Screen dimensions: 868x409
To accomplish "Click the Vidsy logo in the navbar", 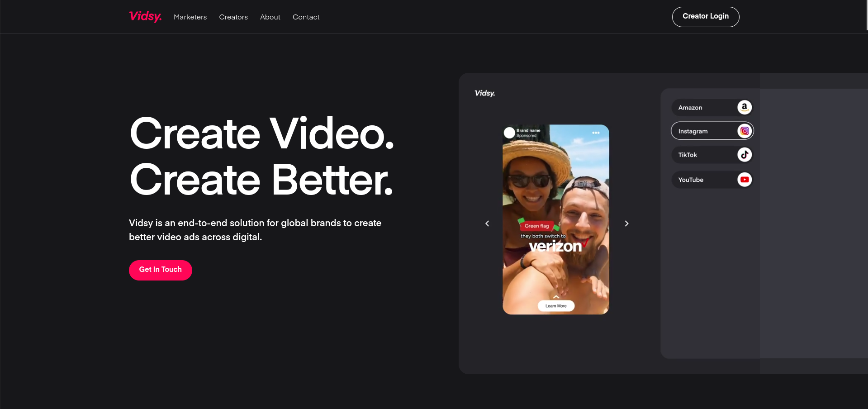I will pos(145,17).
